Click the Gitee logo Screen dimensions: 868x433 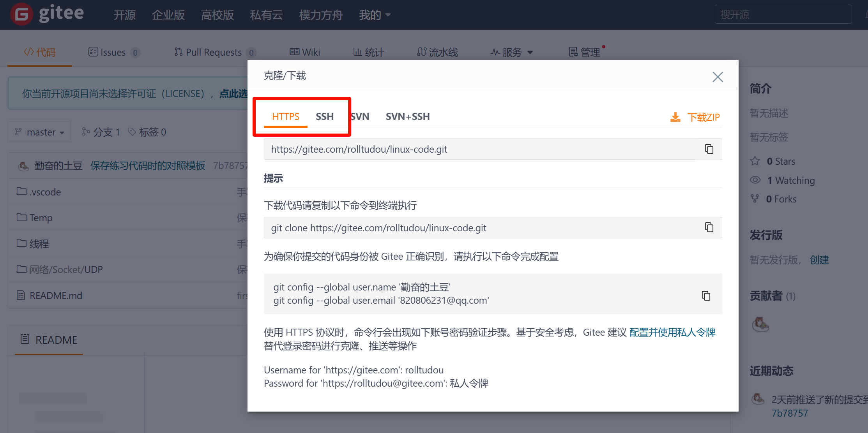click(x=47, y=14)
